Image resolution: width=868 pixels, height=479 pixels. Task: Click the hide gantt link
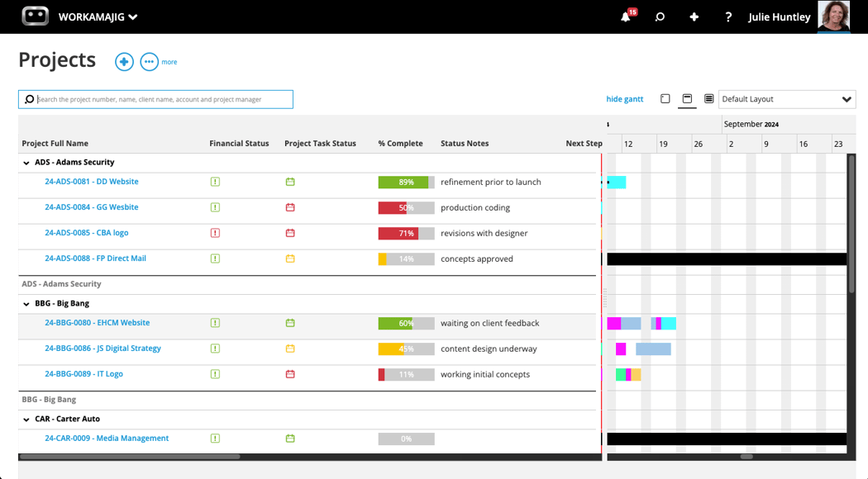[x=625, y=98]
